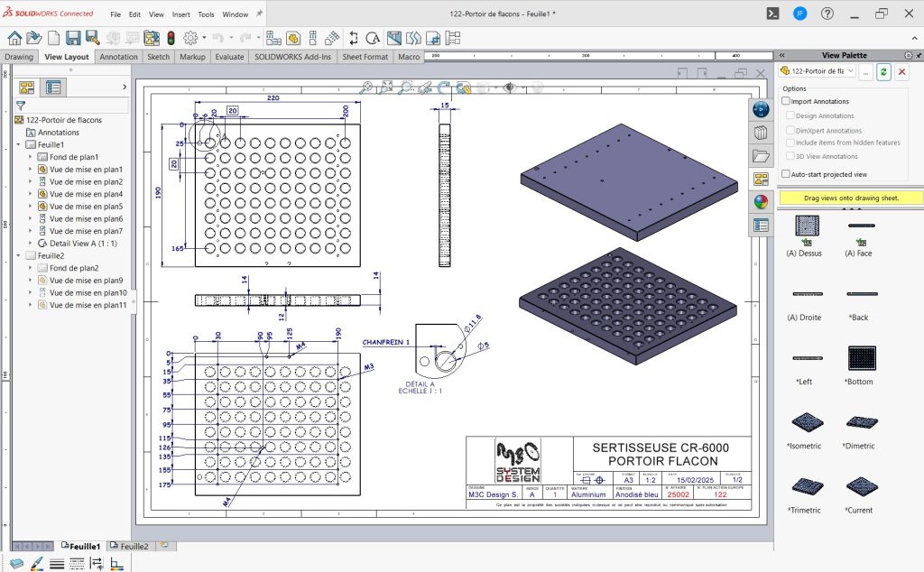Expand Vue de mise en plan1
This screenshot has width=924, height=572.
coord(30,170)
